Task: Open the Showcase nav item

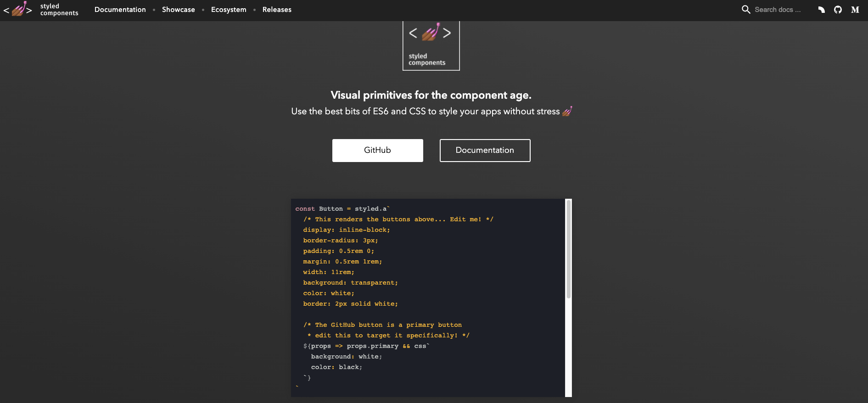Action: tap(179, 10)
